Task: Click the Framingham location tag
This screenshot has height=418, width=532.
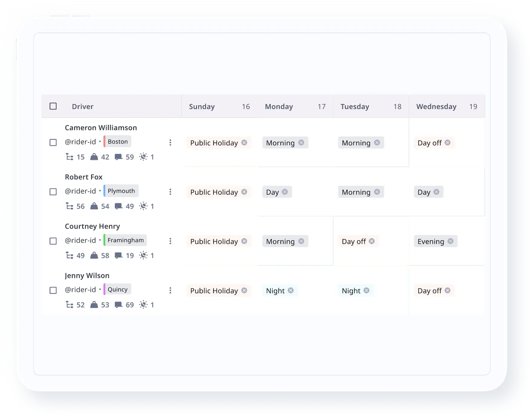Action: pyautogui.click(x=125, y=240)
